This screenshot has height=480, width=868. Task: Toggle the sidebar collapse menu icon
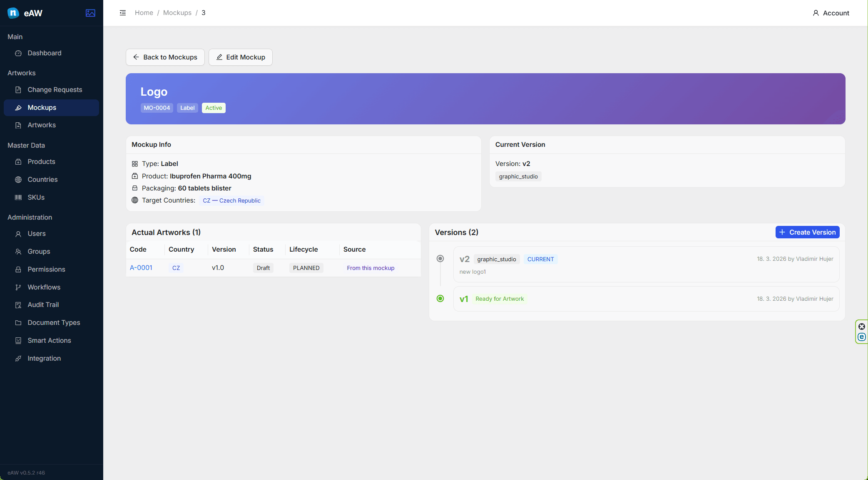123,13
